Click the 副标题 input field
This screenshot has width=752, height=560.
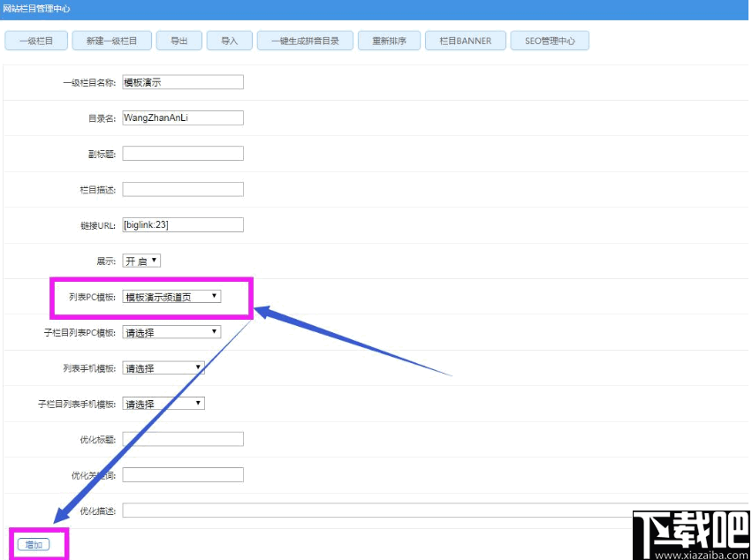183,152
